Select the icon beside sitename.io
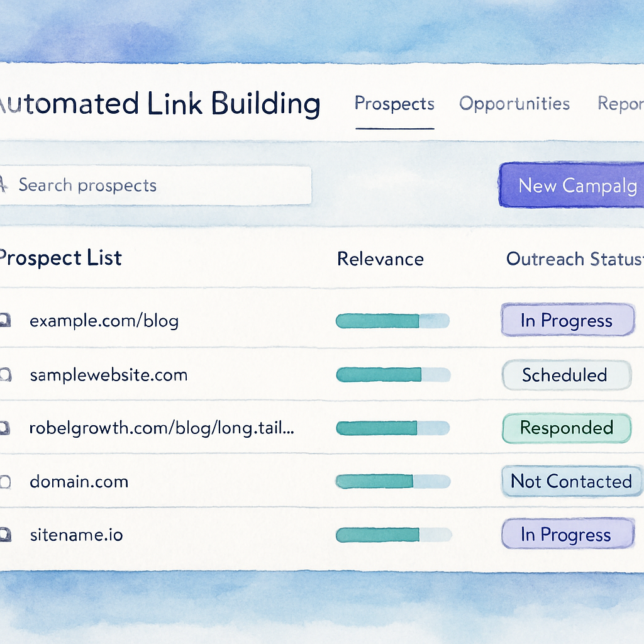 6,535
